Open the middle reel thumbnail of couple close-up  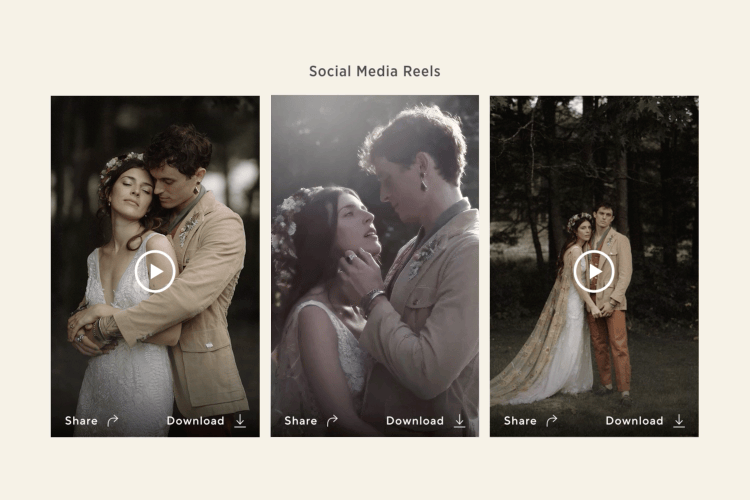tap(375, 266)
